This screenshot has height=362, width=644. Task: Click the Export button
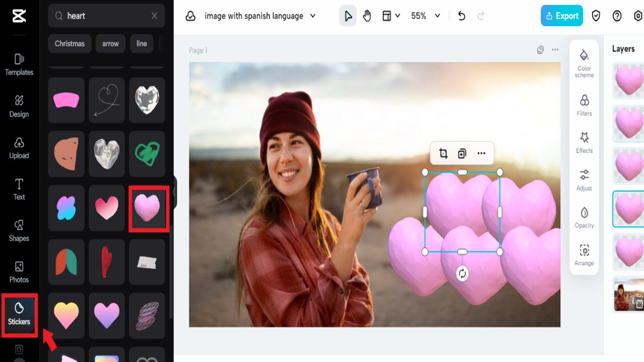tap(562, 16)
